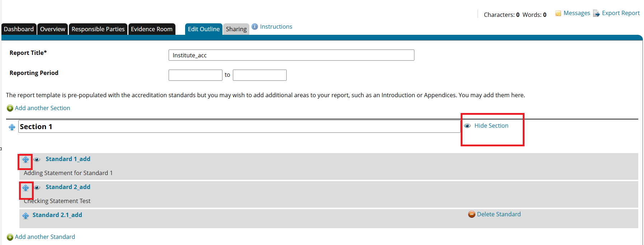Click the move handle icon for Standard 1_add
The image size is (644, 245).
click(x=25, y=160)
